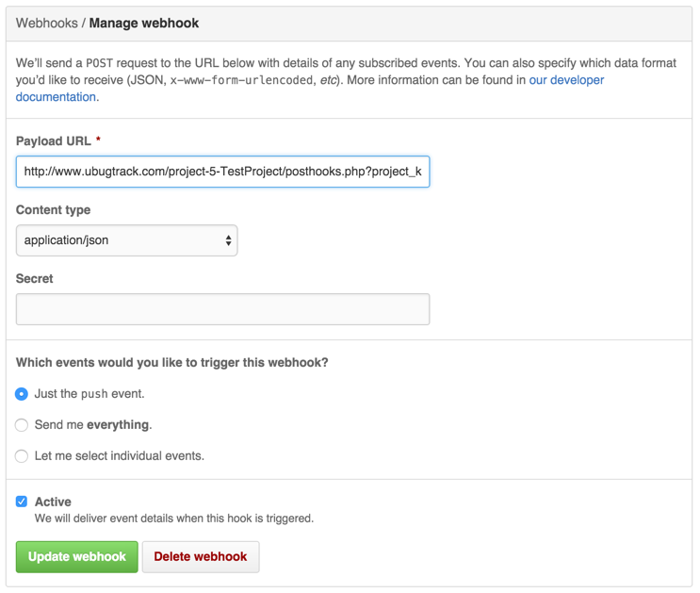Click the red Delete webhook button
The image size is (700, 593).
[x=200, y=557]
